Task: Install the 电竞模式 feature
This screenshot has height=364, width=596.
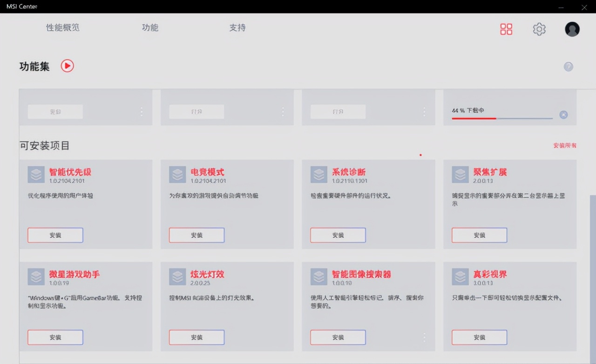Action: [197, 235]
